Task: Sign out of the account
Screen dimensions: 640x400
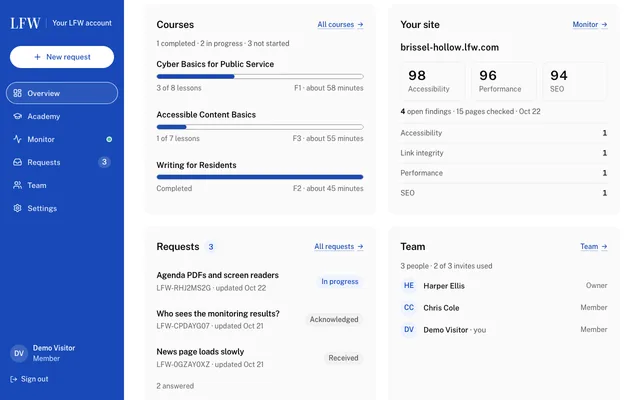Action: (x=29, y=379)
